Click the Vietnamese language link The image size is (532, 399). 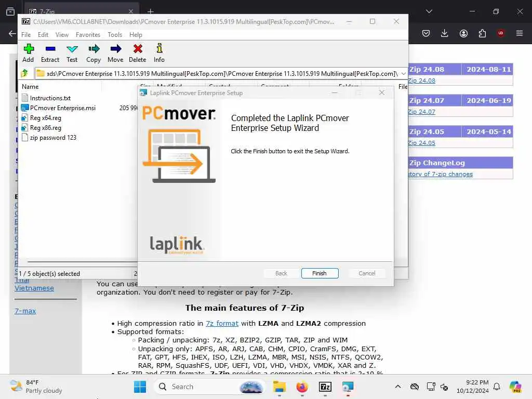pos(34,288)
